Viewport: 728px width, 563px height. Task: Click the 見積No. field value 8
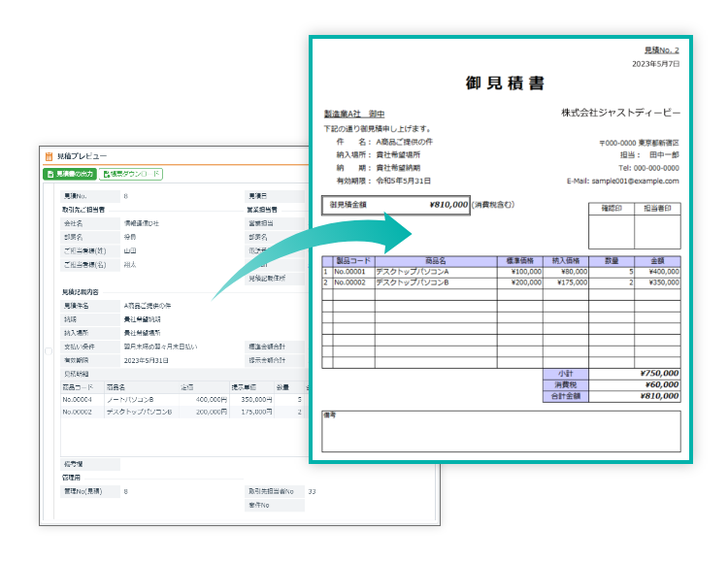(x=126, y=196)
